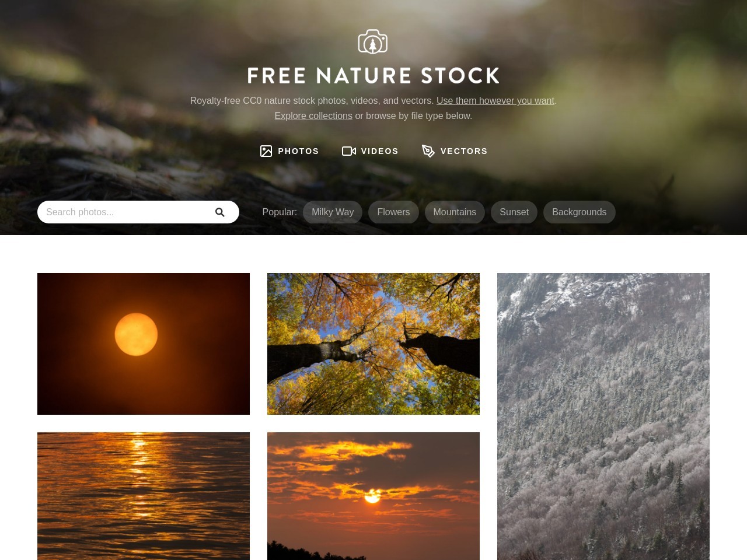Viewport: 747px width, 560px height.
Task: Click 'Use them however you want' link
Action: coord(495,100)
